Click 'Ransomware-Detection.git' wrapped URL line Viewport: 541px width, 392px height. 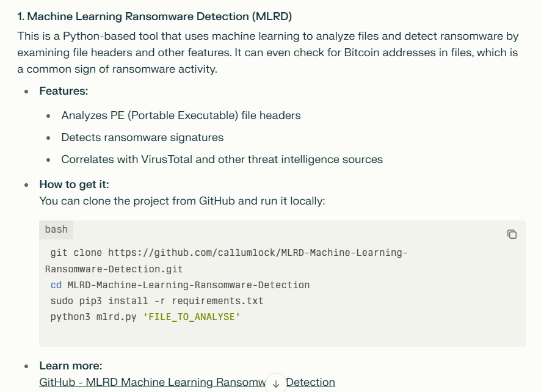coord(114,269)
